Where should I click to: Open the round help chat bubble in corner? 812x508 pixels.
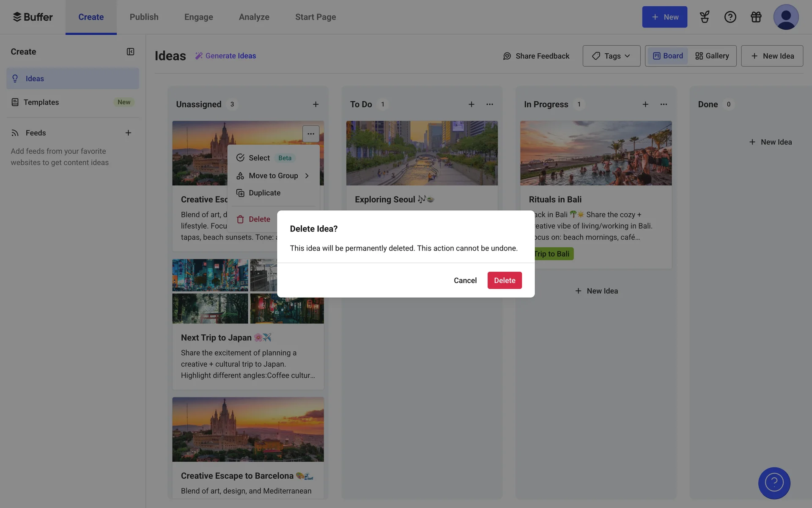coord(774,483)
